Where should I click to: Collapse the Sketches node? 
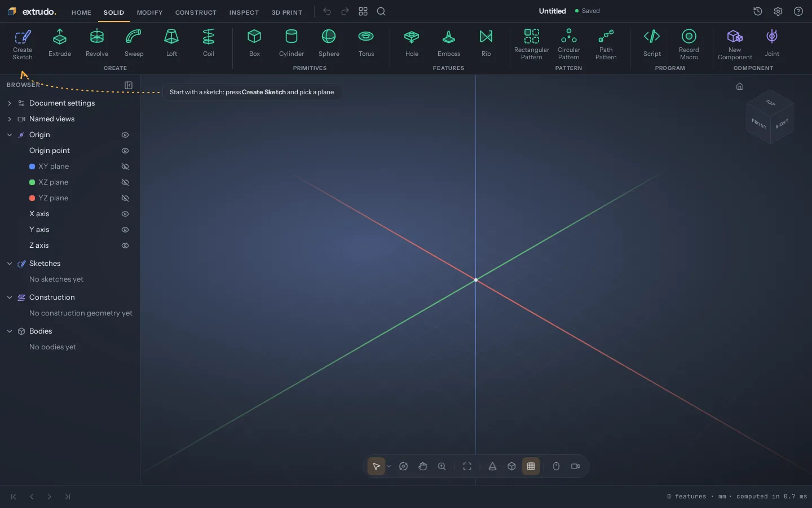[x=10, y=264]
